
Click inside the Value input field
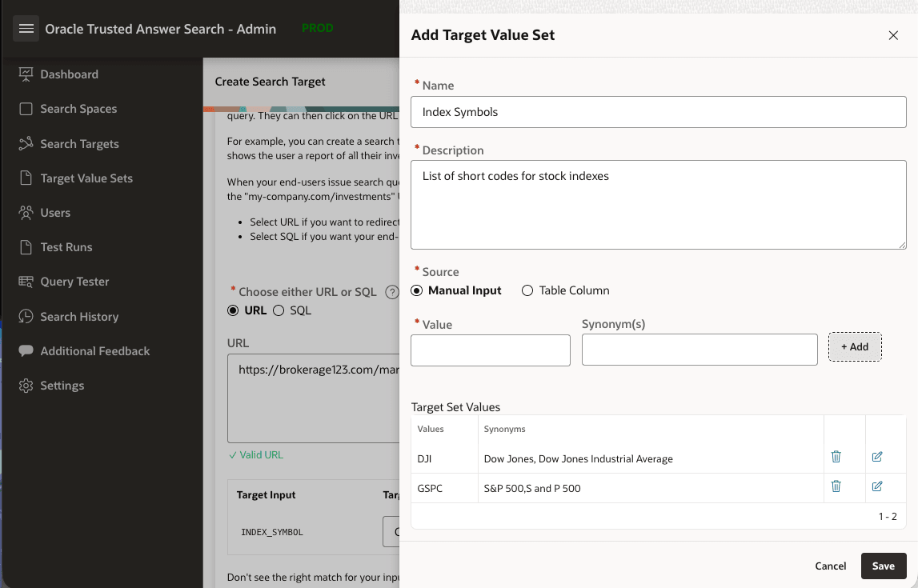(x=490, y=350)
